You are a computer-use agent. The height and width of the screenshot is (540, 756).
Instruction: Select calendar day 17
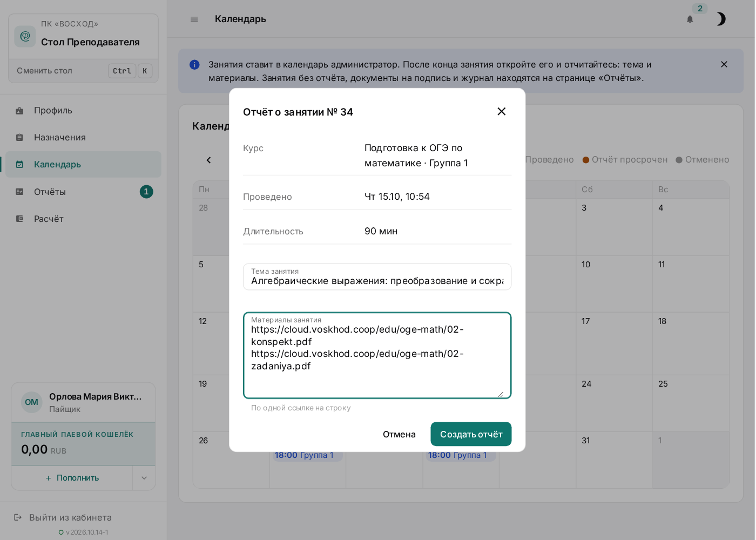[614, 344]
